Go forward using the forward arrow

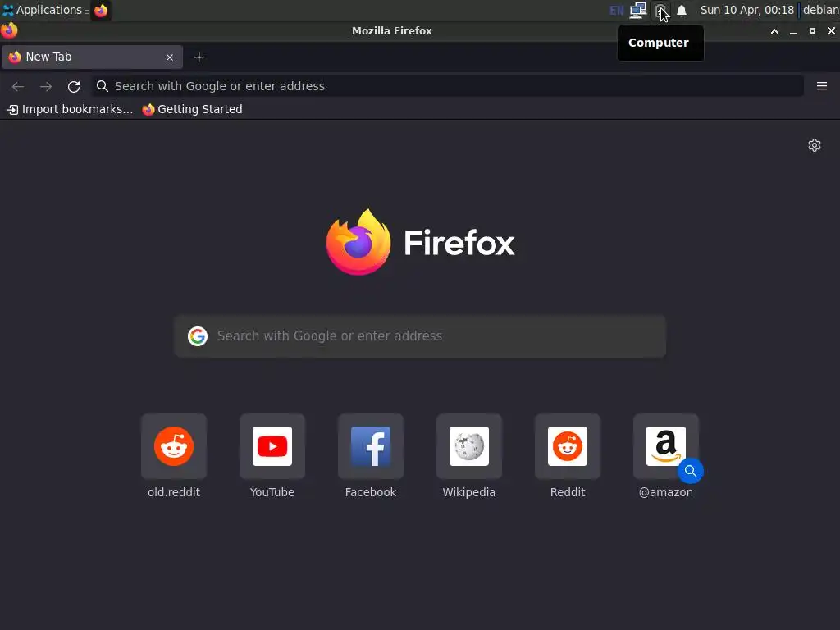point(46,86)
